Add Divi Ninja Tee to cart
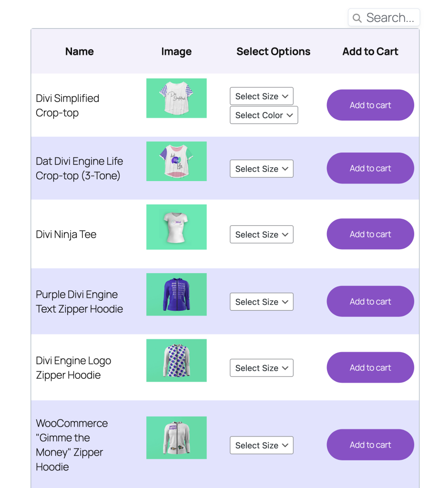This screenshot has height=488, width=448. [370, 234]
